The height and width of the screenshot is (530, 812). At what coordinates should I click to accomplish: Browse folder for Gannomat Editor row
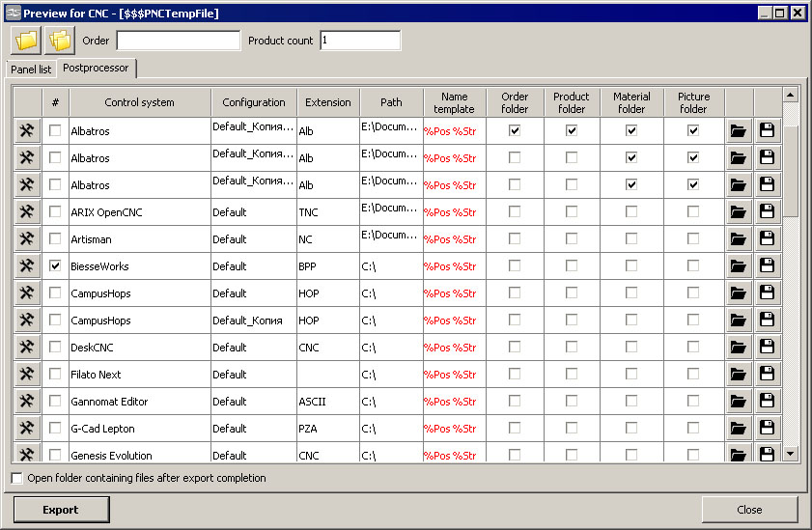(739, 401)
